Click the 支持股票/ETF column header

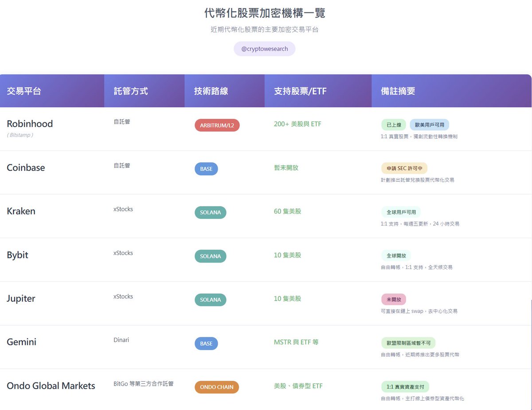[x=318, y=91]
